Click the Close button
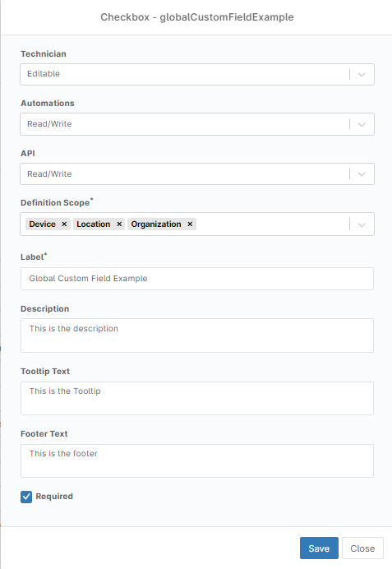Image resolution: width=392 pixels, height=569 pixels. [x=362, y=548]
